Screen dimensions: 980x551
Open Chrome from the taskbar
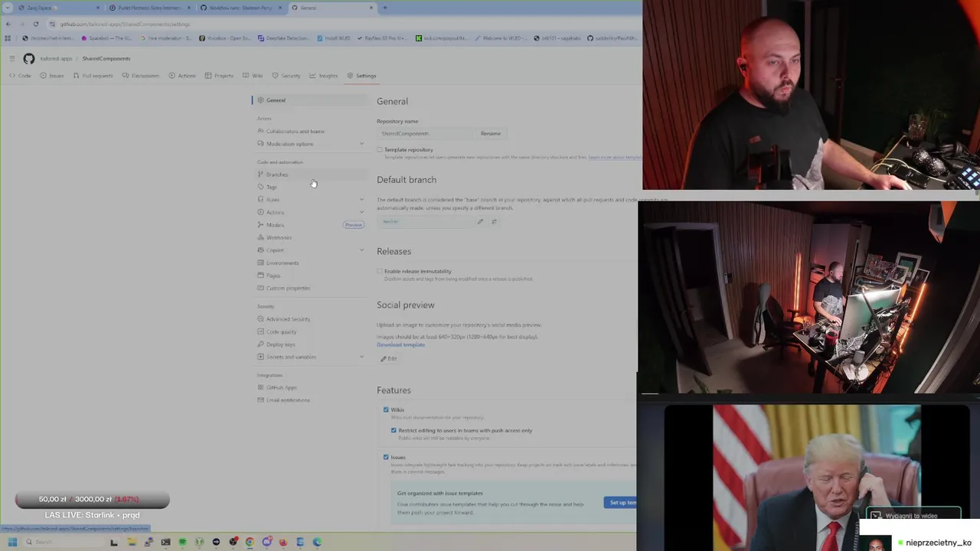[x=250, y=542]
